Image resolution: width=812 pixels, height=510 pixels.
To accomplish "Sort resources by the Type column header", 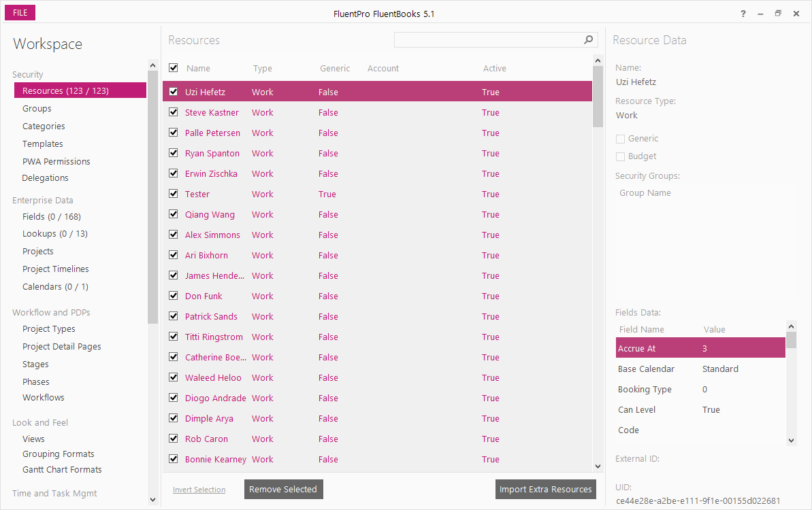I will point(263,68).
